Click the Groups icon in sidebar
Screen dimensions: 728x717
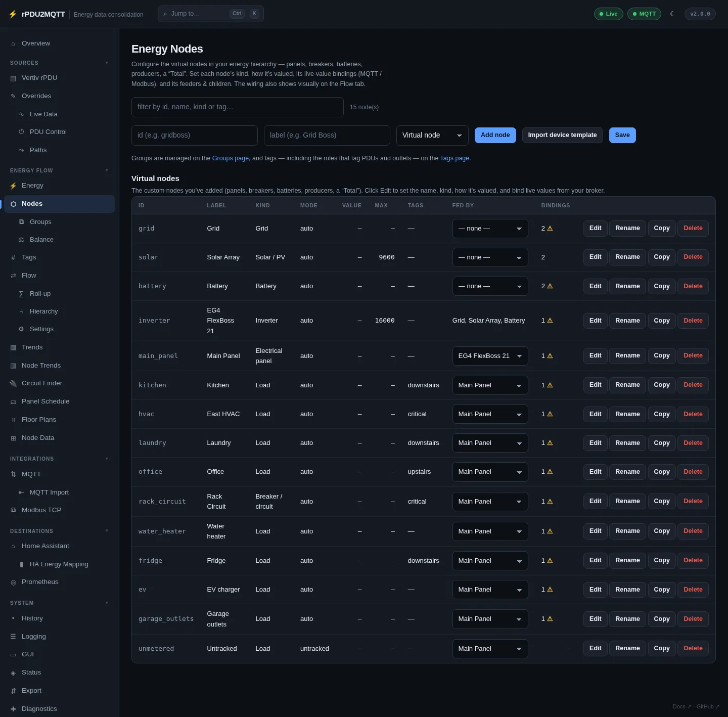pyautogui.click(x=21, y=222)
